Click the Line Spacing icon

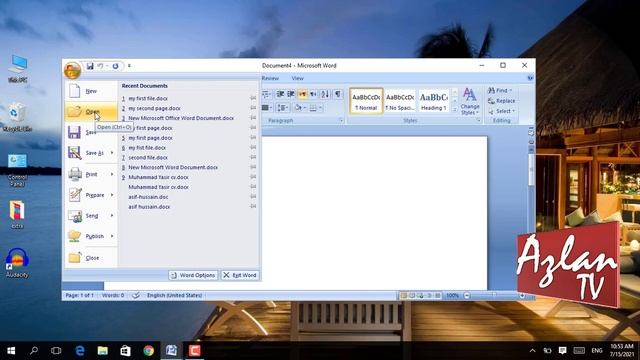(x=282, y=108)
